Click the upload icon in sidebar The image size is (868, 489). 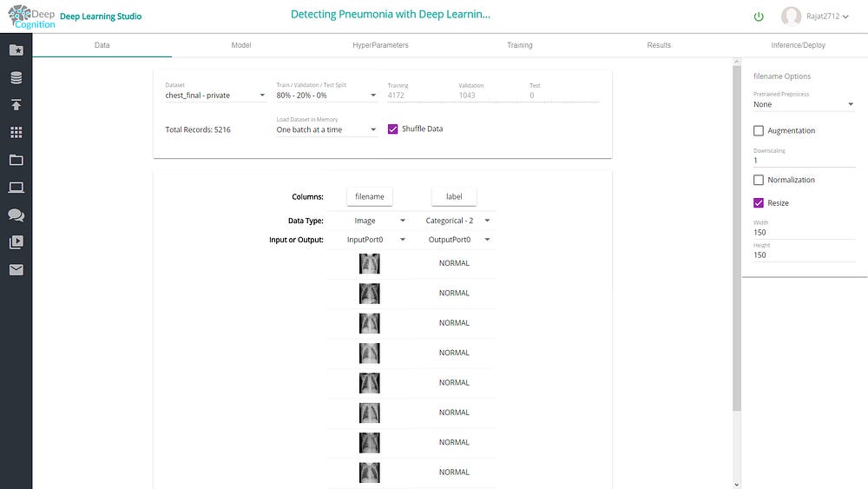[16, 105]
